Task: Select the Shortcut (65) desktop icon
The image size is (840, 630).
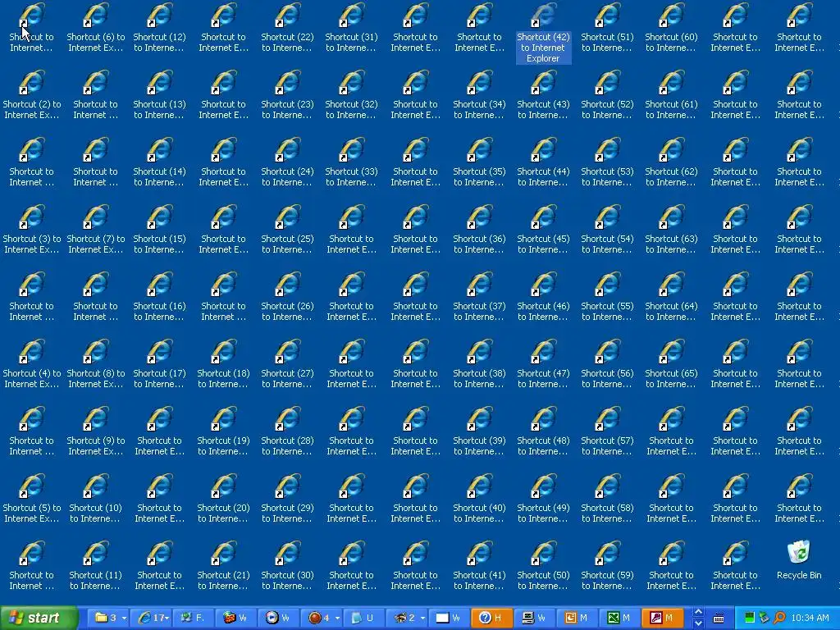Action: coord(671,363)
